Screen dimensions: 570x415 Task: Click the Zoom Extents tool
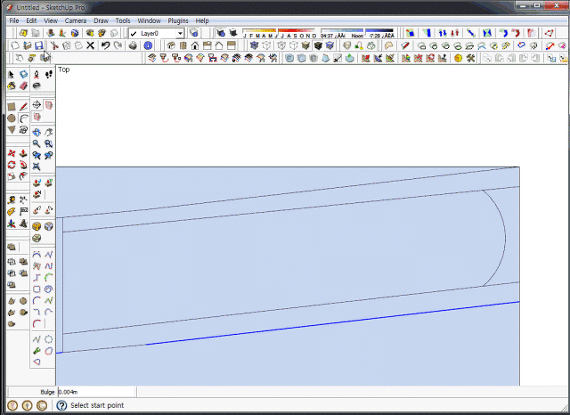pos(36,167)
